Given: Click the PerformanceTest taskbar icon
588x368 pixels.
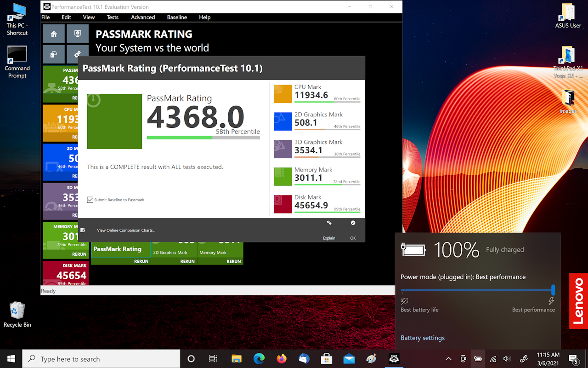Looking at the screenshot, I should pos(394,359).
